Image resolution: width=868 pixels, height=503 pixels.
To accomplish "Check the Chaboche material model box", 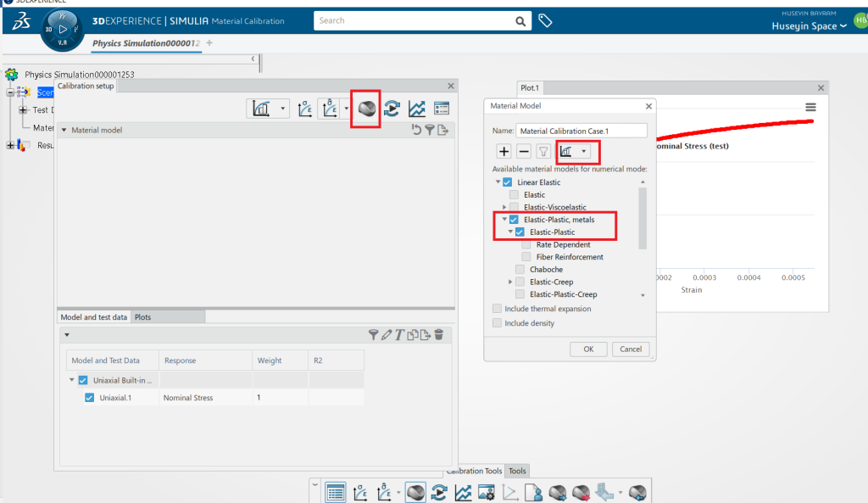I will point(521,270).
